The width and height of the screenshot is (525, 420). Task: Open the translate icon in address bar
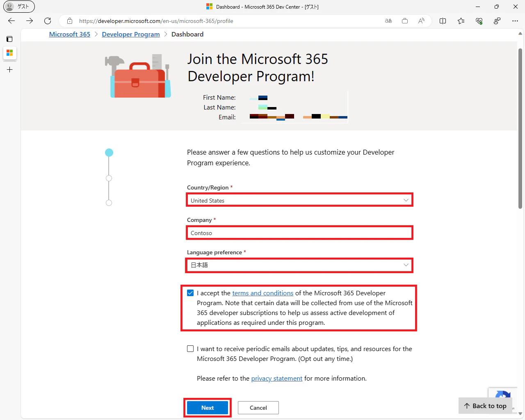coord(388,21)
